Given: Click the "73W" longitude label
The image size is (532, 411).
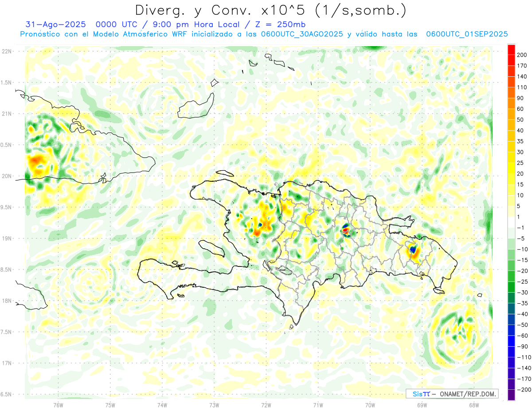Looking at the screenshot, I should pyautogui.click(x=214, y=405).
